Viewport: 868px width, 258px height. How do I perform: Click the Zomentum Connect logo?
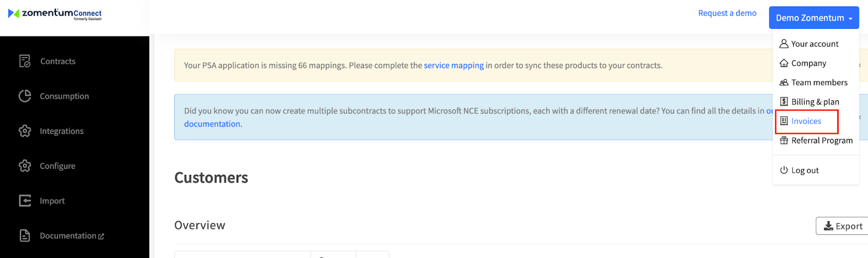55,14
